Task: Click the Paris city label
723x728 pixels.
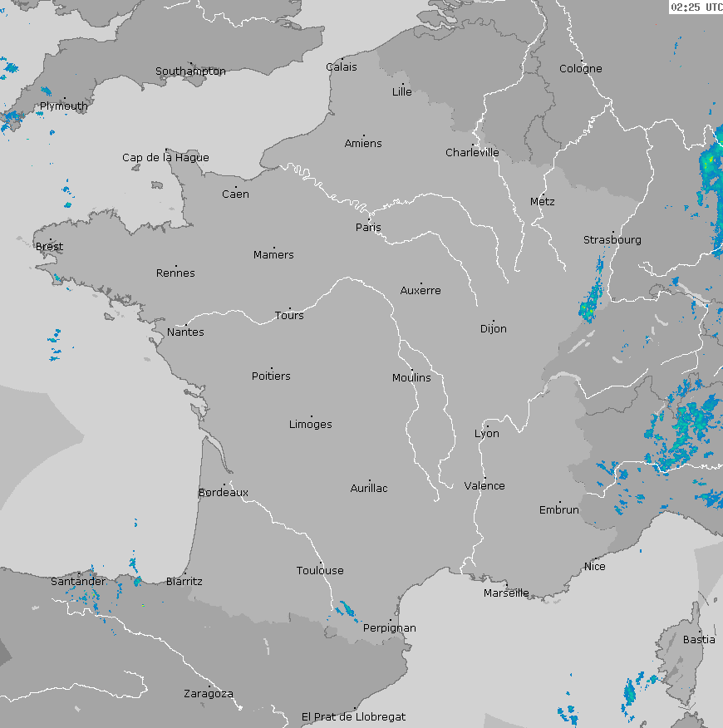Action: pos(368,228)
